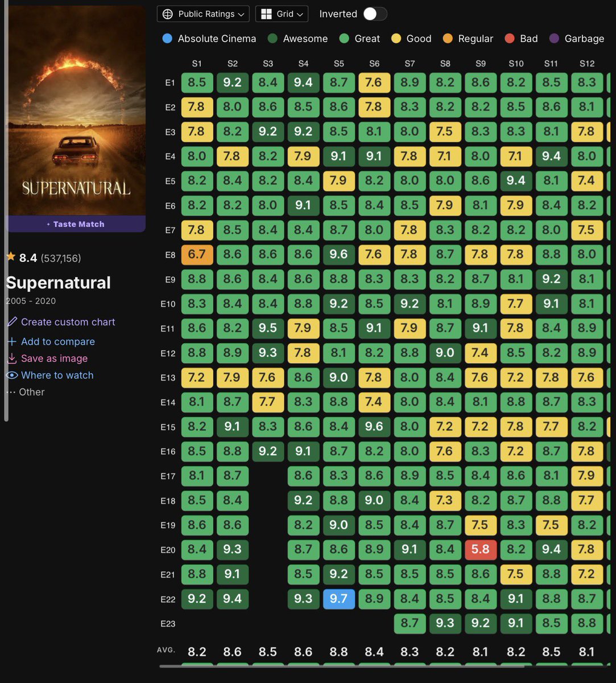Click Save as image link
The width and height of the screenshot is (616, 683).
[55, 359]
